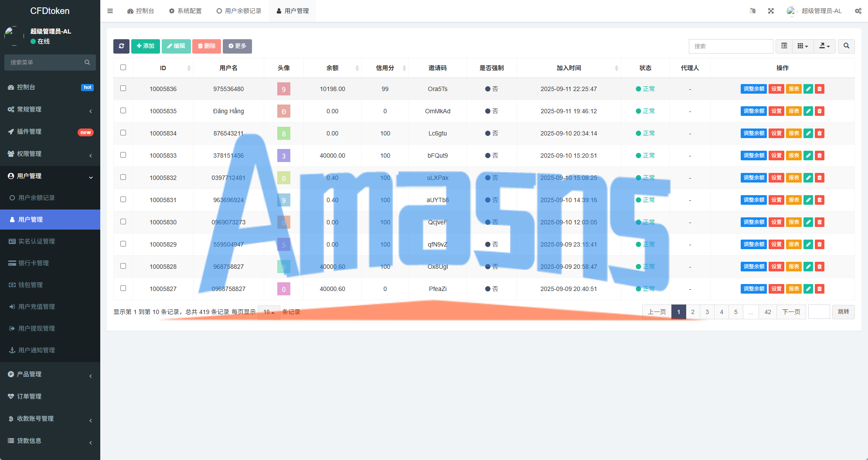
Task: Open 银行卡管理 in the sidebar
Action: [50, 263]
